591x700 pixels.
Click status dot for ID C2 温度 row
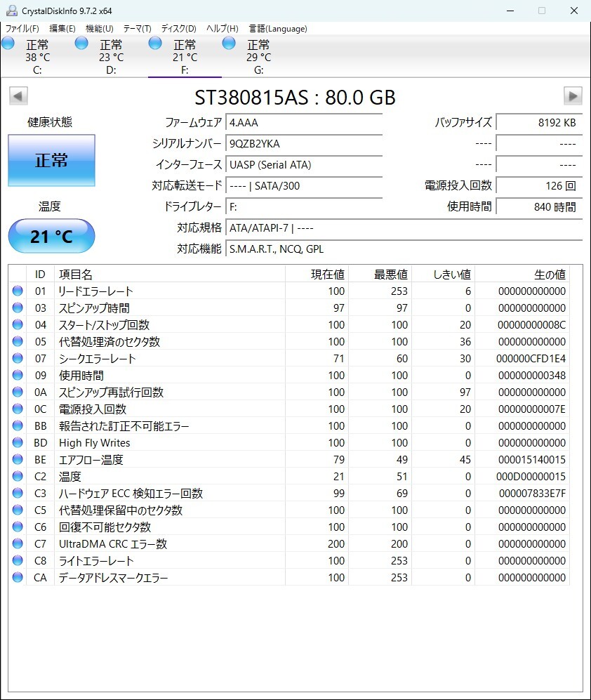[18, 476]
